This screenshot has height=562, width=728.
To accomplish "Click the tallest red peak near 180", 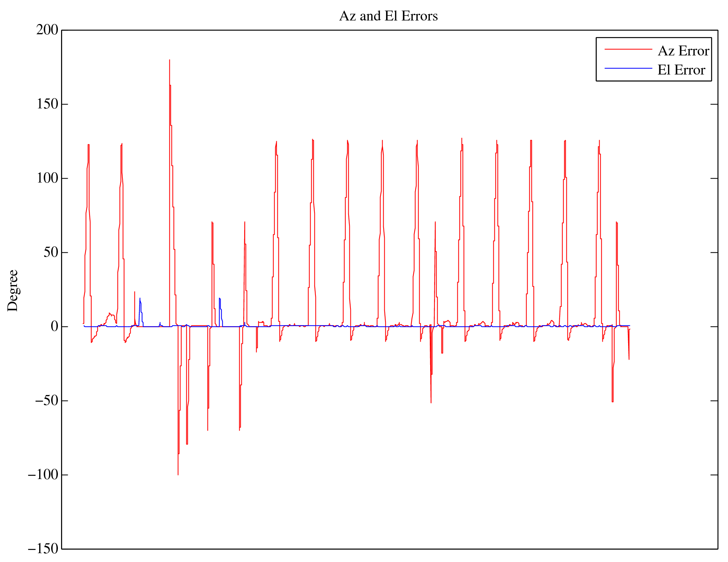I will click(169, 61).
